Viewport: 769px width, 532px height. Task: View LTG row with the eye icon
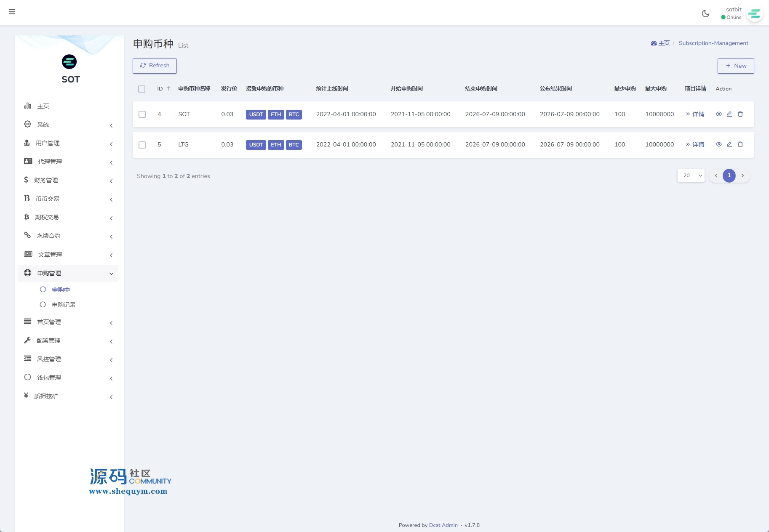tap(719, 144)
